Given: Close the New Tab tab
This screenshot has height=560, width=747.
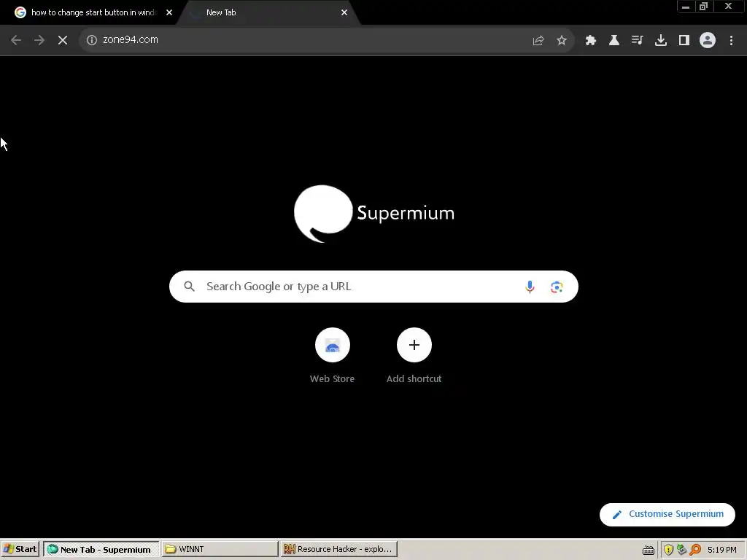Looking at the screenshot, I should tap(344, 13).
